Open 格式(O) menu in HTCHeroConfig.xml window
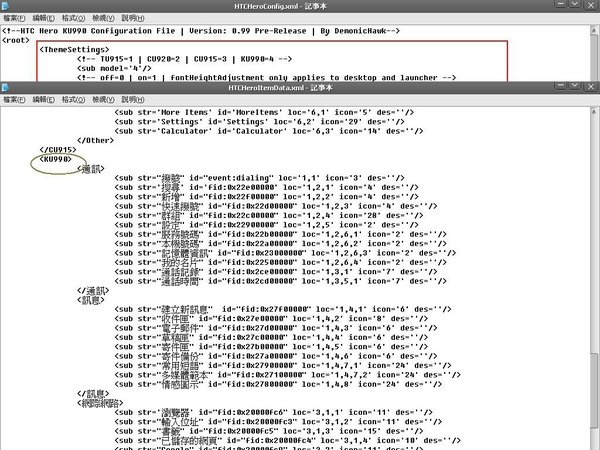Viewport: 600px width, 450px height. pyautogui.click(x=73, y=18)
